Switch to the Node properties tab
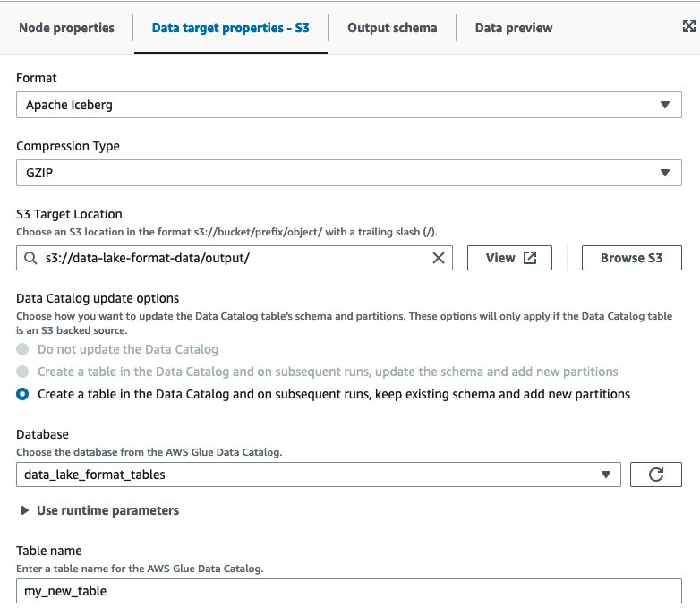Screen dimensions: 700x616 tap(66, 28)
